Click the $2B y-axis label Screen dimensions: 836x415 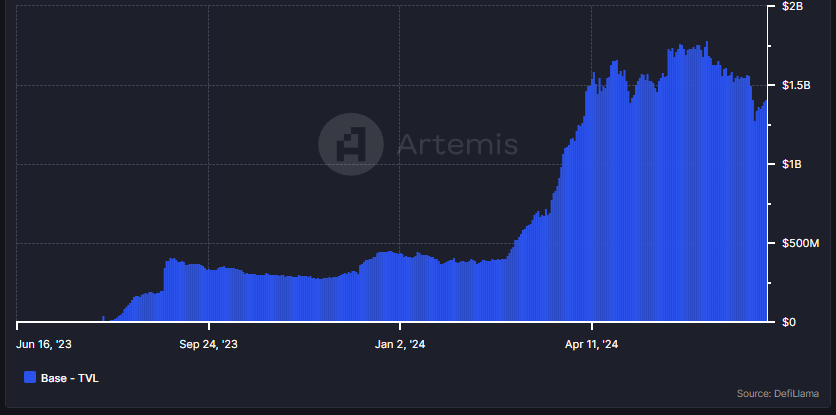(x=790, y=7)
